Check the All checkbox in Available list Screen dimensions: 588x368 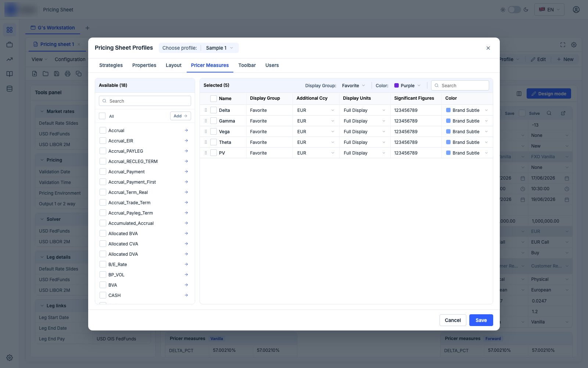pyautogui.click(x=102, y=116)
